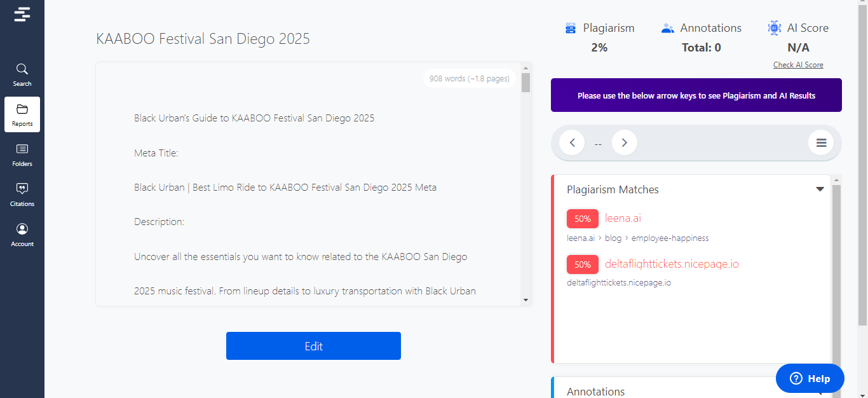Click the Annotations people icon
The height and width of the screenshot is (398, 868).
(667, 28)
